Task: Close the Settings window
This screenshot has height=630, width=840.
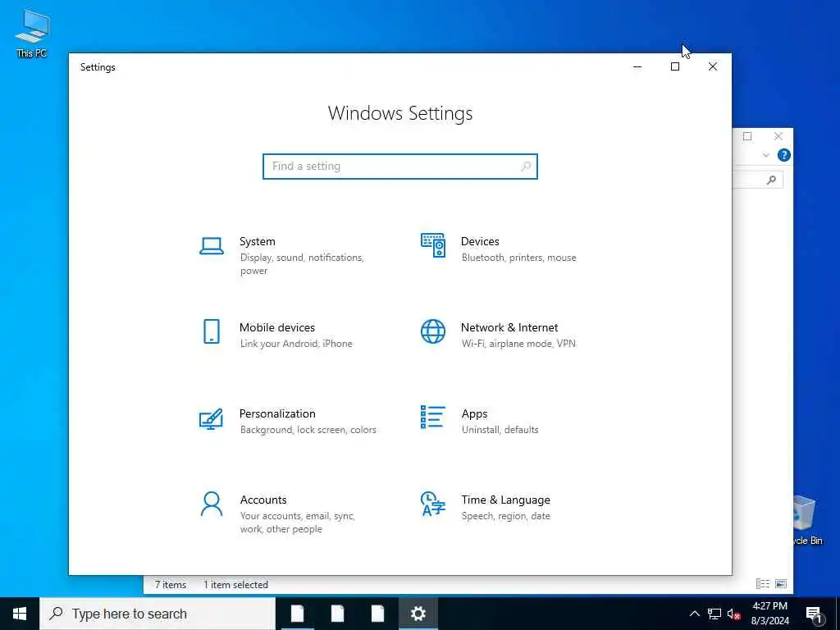Action: click(x=713, y=66)
